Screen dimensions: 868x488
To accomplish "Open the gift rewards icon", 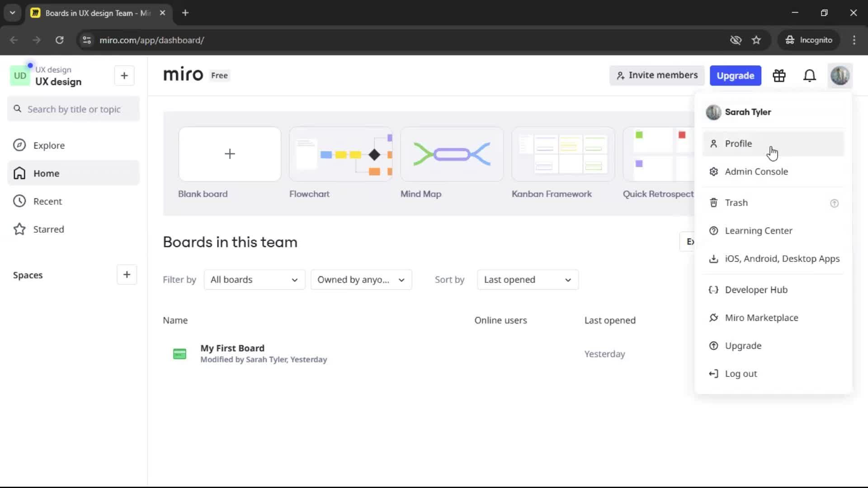I will (x=779, y=75).
